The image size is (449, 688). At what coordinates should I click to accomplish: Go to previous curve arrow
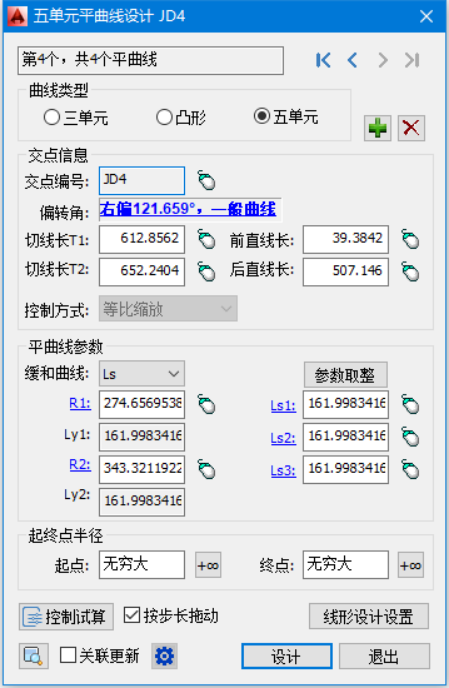point(352,60)
